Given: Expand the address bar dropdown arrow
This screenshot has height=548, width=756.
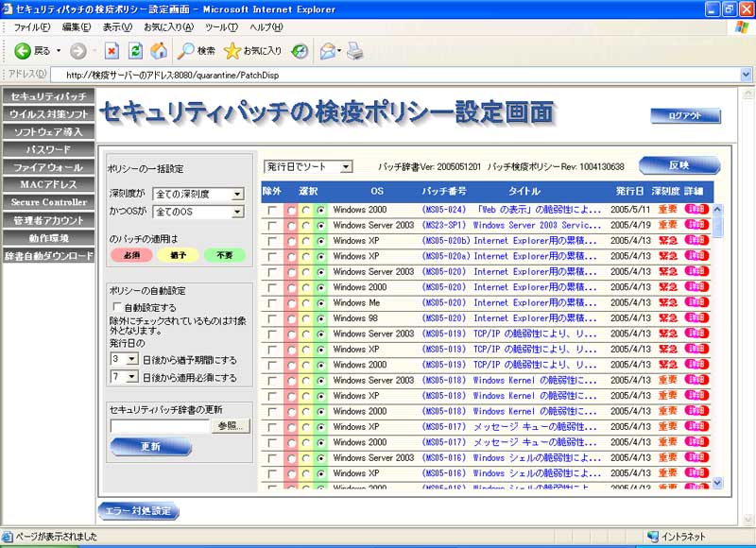Looking at the screenshot, I should [746, 75].
